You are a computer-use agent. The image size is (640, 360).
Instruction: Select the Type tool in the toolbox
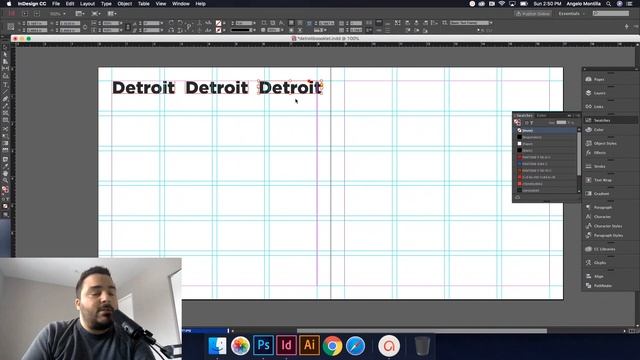pos(5,84)
